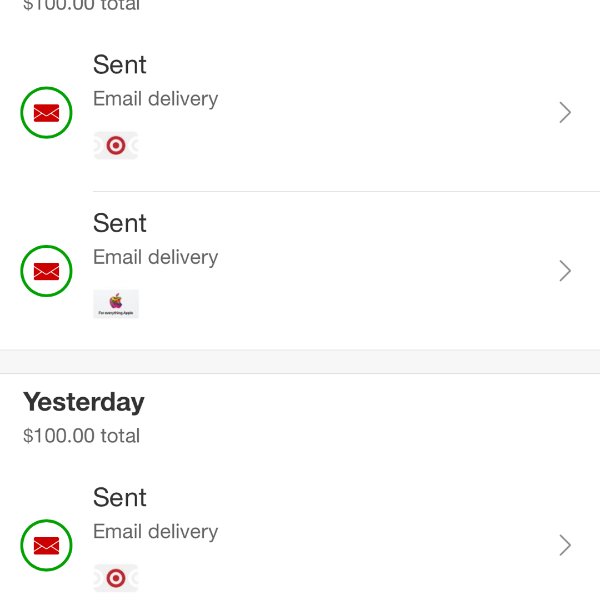Tap the thin line between Sent orders
The height and width of the screenshot is (600, 600).
click(x=346, y=191)
